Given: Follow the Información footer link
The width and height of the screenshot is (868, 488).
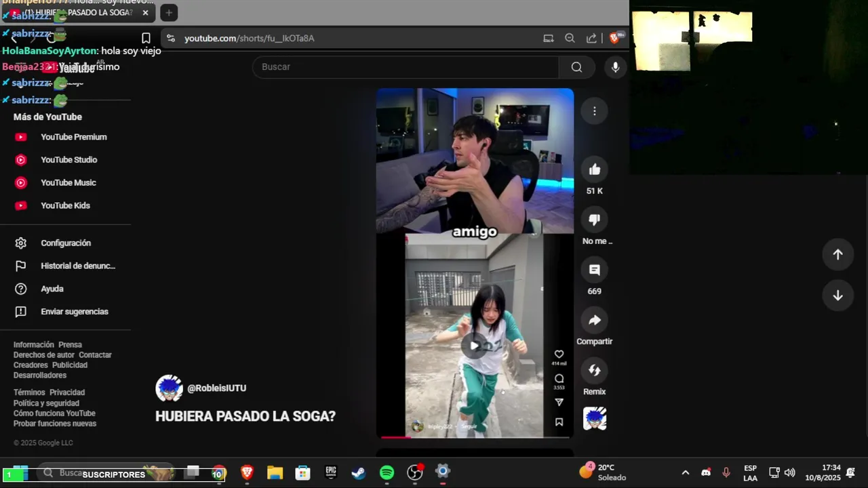Looking at the screenshot, I should coord(34,345).
